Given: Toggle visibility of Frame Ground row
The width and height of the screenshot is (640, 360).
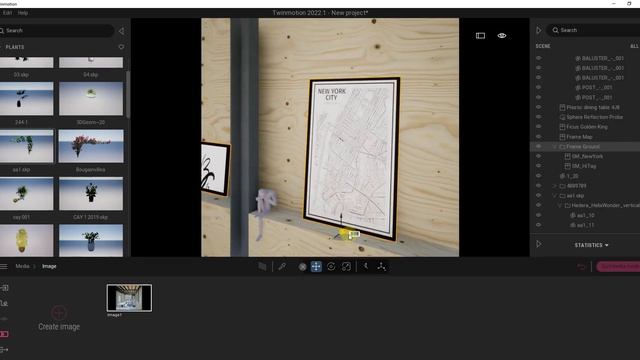Looking at the screenshot, I should [538, 146].
